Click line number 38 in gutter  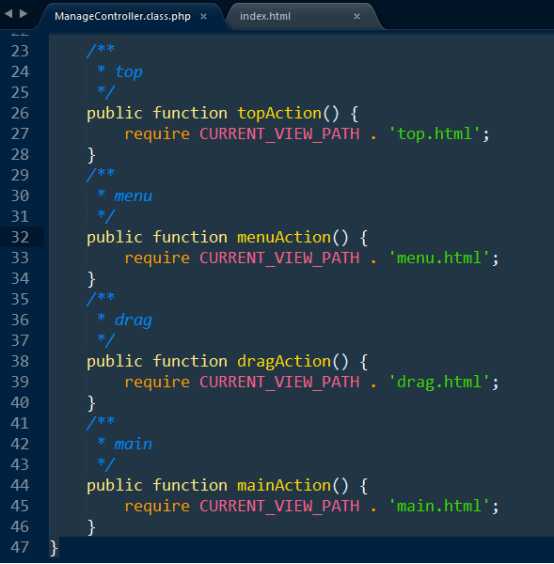[20, 361]
